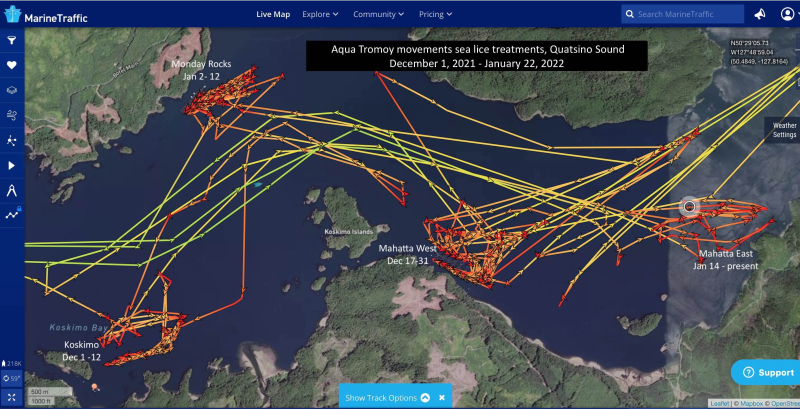The image size is (800, 409).
Task: Expand Show Track Options panel
Action: point(387,397)
